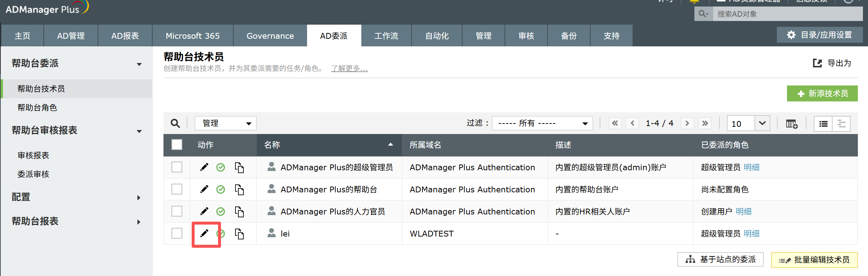Open 工作流 tab
868x276 pixels.
coord(386,35)
